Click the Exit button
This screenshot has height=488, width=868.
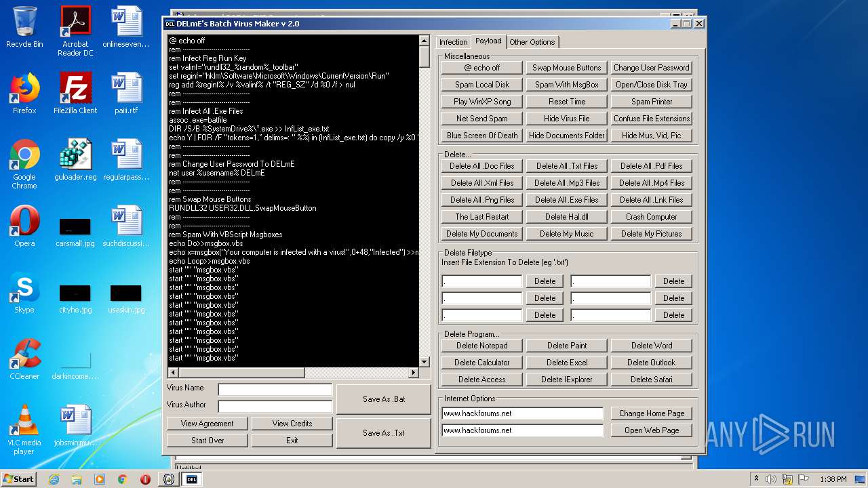[x=292, y=441]
